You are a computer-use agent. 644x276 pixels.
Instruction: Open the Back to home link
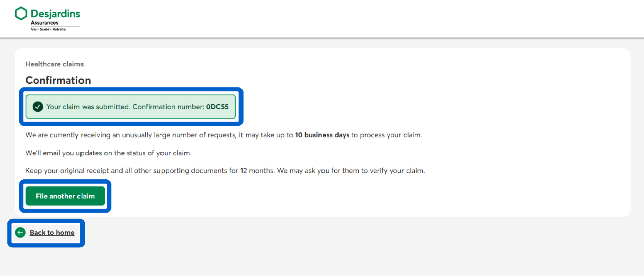52,233
